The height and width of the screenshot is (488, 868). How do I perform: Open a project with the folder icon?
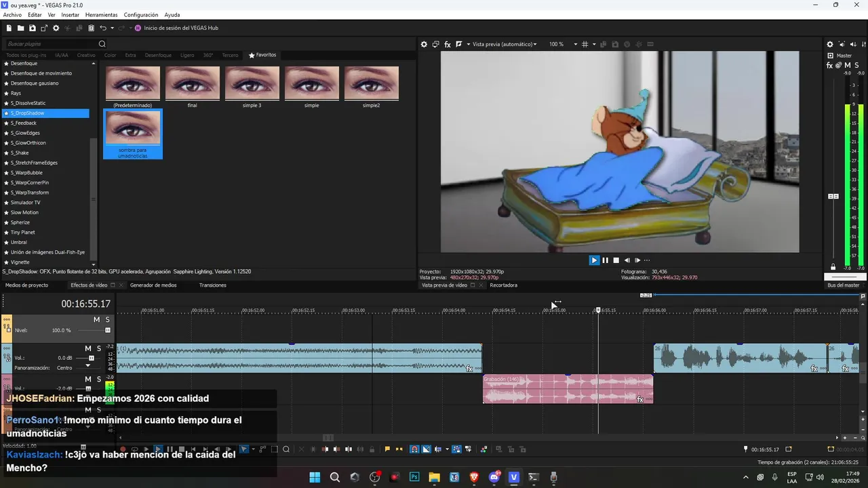point(21,28)
